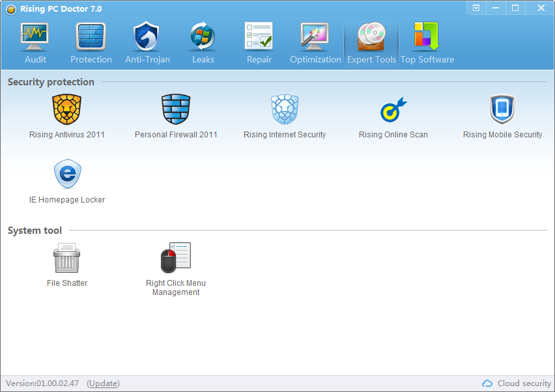Screen dimensions: 555x392
Task: Open the Audit section icon
Action: point(35,36)
